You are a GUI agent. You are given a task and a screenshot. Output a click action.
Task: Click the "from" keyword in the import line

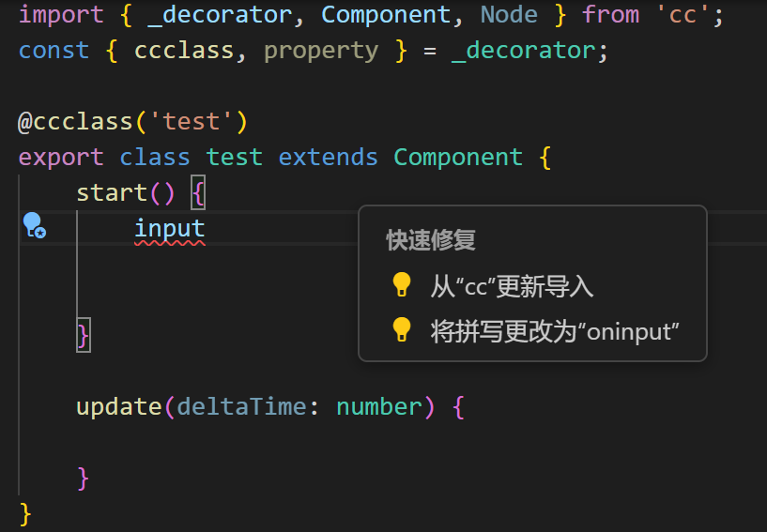(x=610, y=15)
